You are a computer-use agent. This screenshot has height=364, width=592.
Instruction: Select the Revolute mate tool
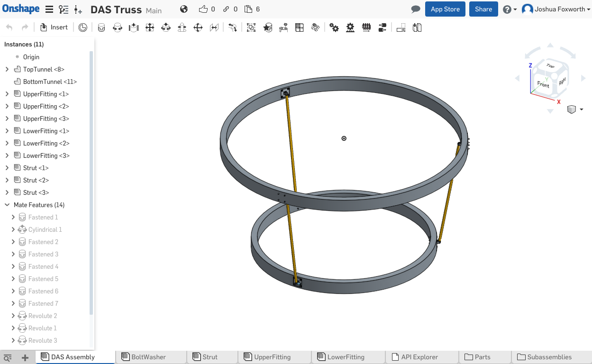118,28
